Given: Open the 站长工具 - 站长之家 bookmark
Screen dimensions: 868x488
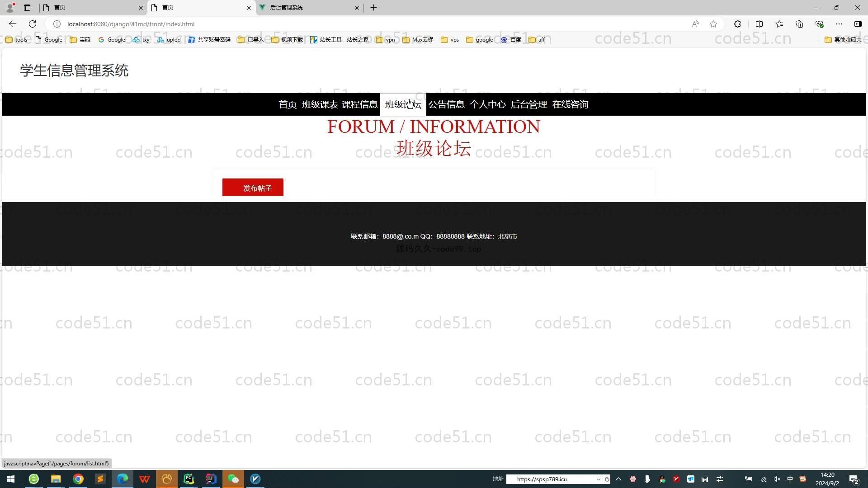Looking at the screenshot, I should coord(340,40).
